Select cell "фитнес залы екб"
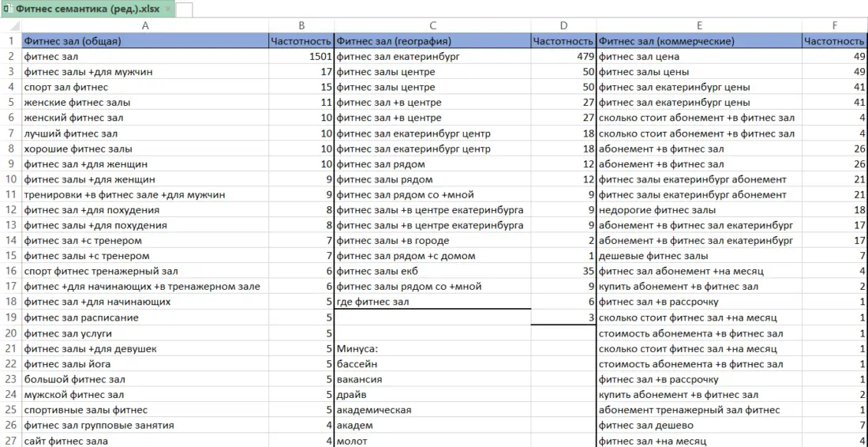This screenshot has height=447, width=868. (x=432, y=272)
